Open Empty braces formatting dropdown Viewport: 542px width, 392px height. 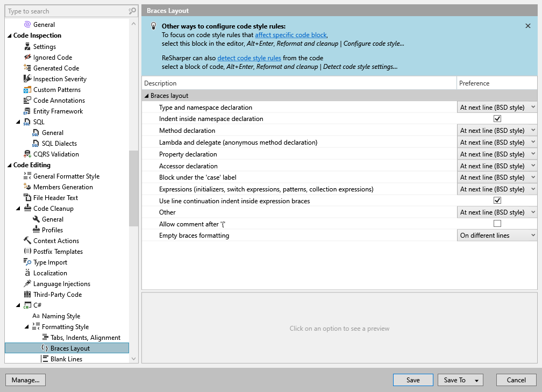coord(496,236)
